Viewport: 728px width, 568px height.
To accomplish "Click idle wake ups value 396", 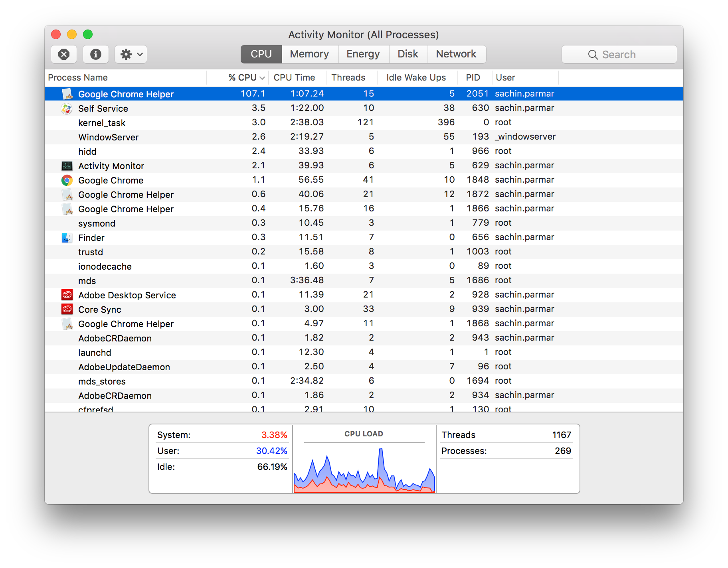I will (446, 122).
